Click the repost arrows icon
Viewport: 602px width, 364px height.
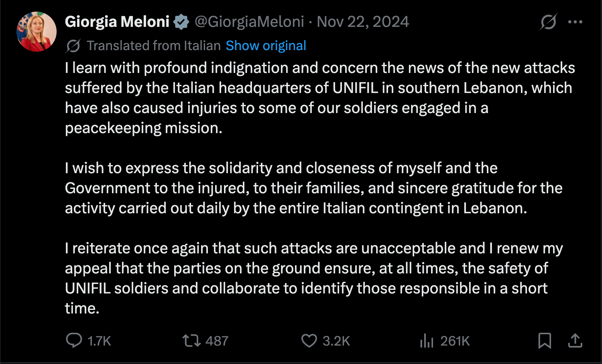click(x=191, y=341)
